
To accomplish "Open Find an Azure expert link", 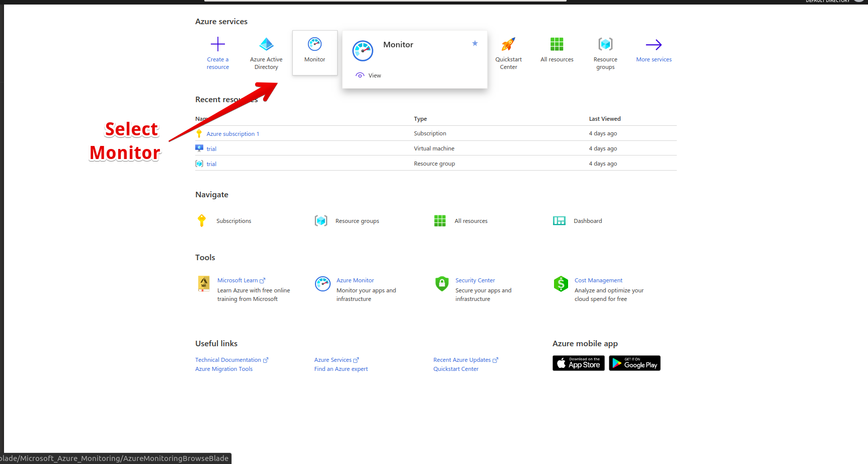I will (341, 369).
